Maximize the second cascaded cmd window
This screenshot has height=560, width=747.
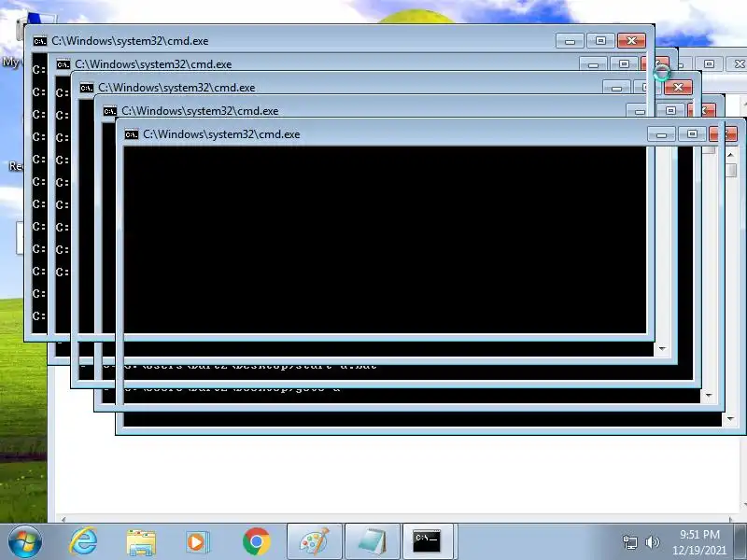[x=624, y=63]
